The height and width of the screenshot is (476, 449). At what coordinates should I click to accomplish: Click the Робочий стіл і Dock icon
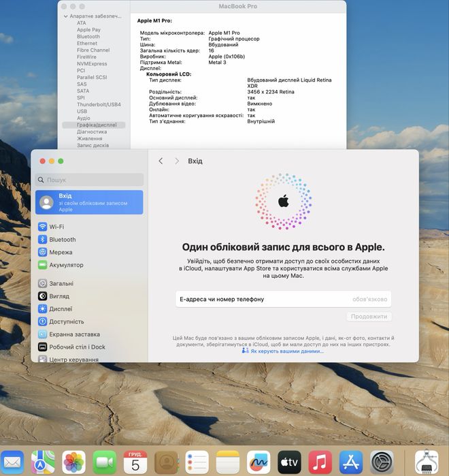coord(42,347)
